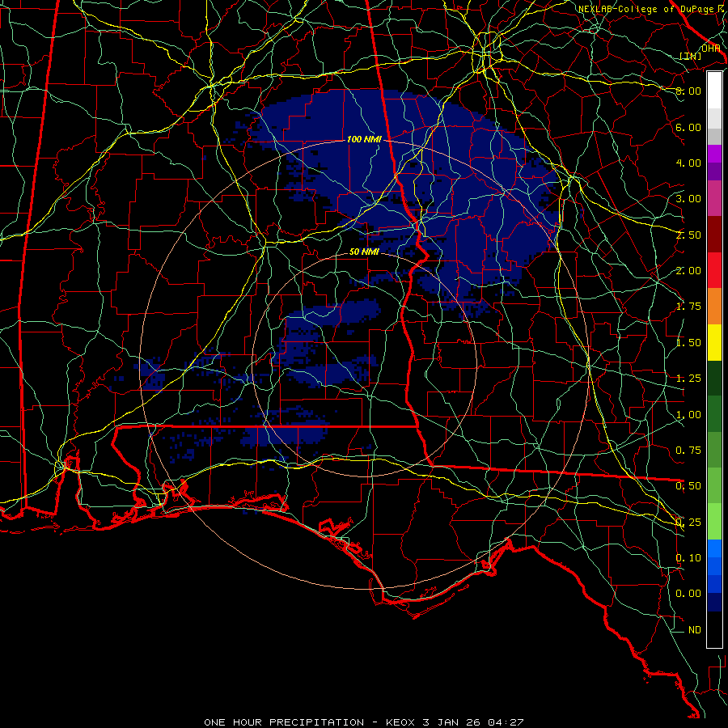Click the 8.00 legend value

click(688, 91)
